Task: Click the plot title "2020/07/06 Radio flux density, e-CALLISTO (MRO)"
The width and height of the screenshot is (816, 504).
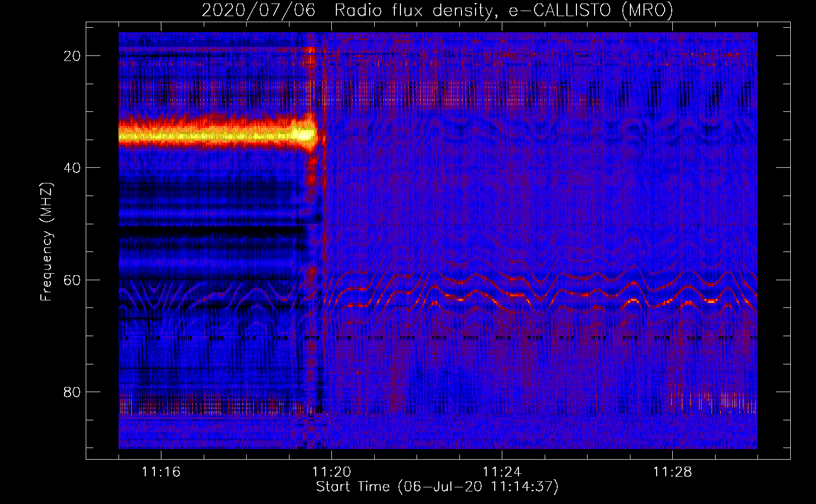Action: [x=437, y=10]
